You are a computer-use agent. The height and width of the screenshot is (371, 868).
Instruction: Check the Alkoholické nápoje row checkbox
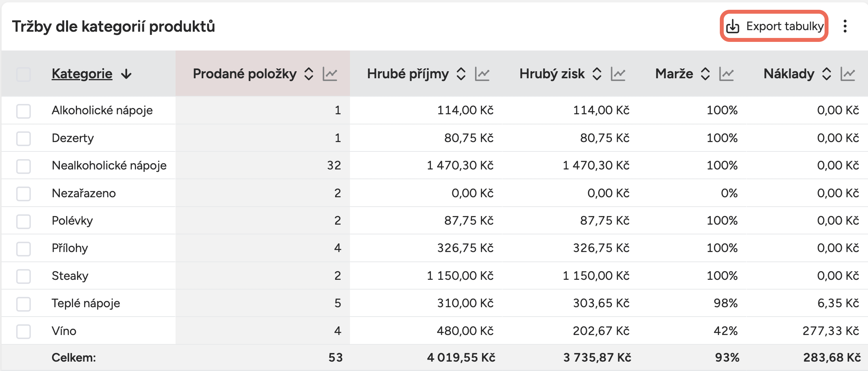pos(23,111)
